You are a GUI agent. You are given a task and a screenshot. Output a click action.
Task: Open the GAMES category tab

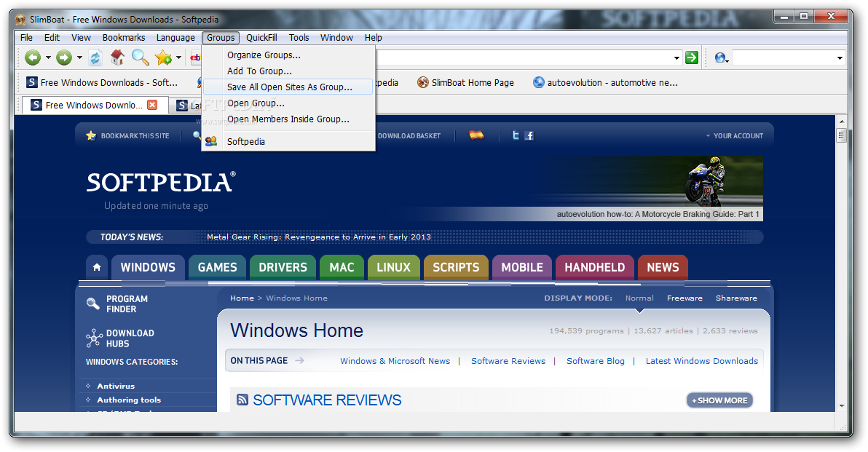point(217,267)
